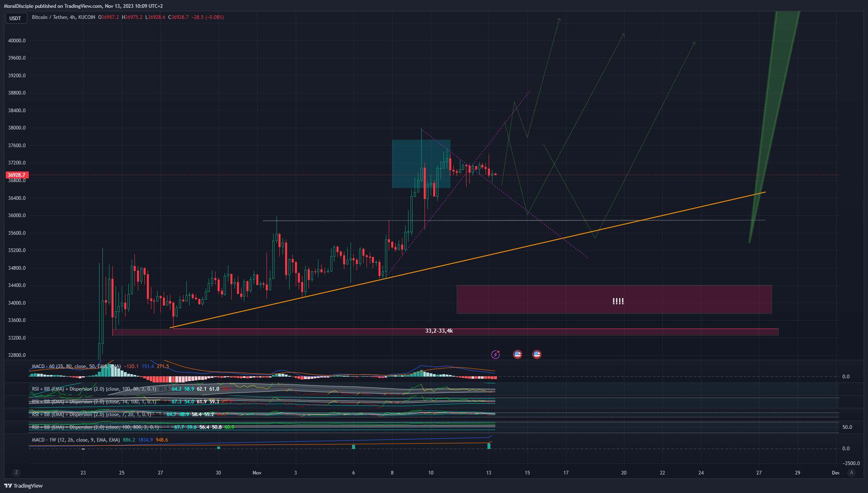The width and height of the screenshot is (868, 493).
Task: Click the 40000.0 price axis label
Action: pos(17,40)
